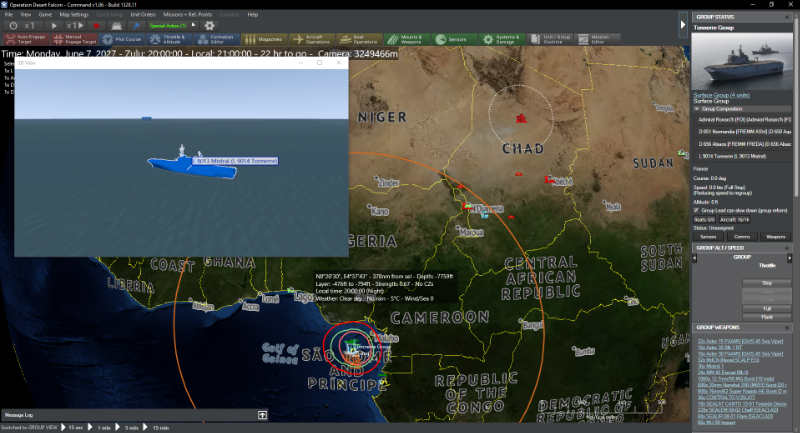Viewport: 800px width, 433px height.
Task: Click Manual Engage Target button
Action: [74, 39]
